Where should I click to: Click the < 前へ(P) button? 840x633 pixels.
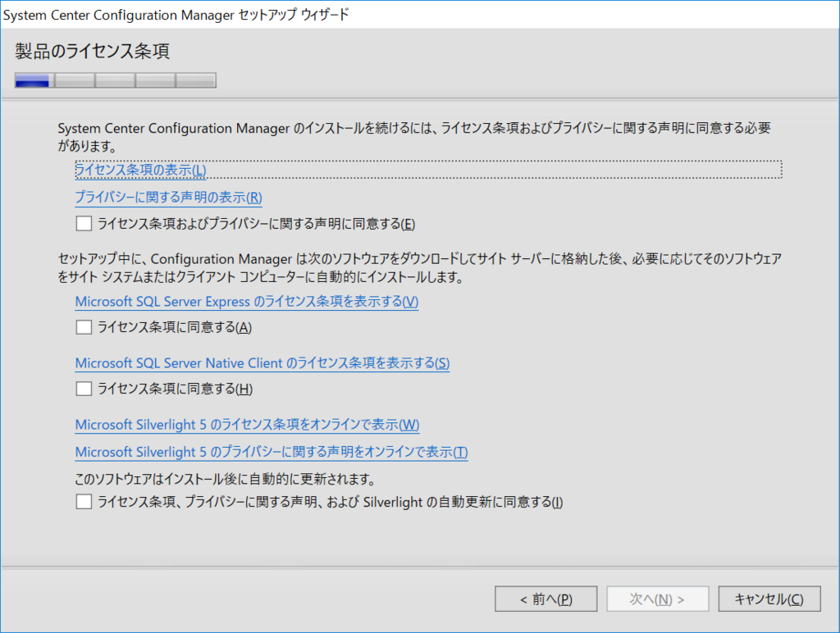[546, 599]
